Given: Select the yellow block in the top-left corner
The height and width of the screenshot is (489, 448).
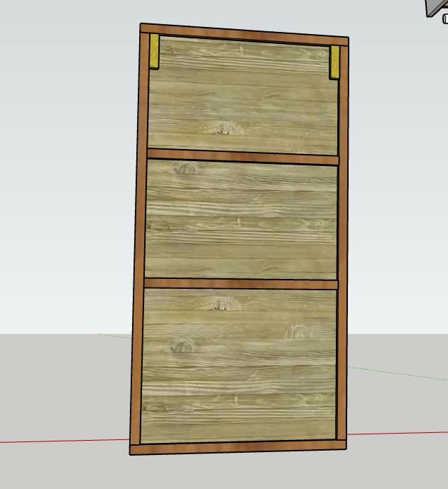Looking at the screenshot, I should (x=153, y=52).
